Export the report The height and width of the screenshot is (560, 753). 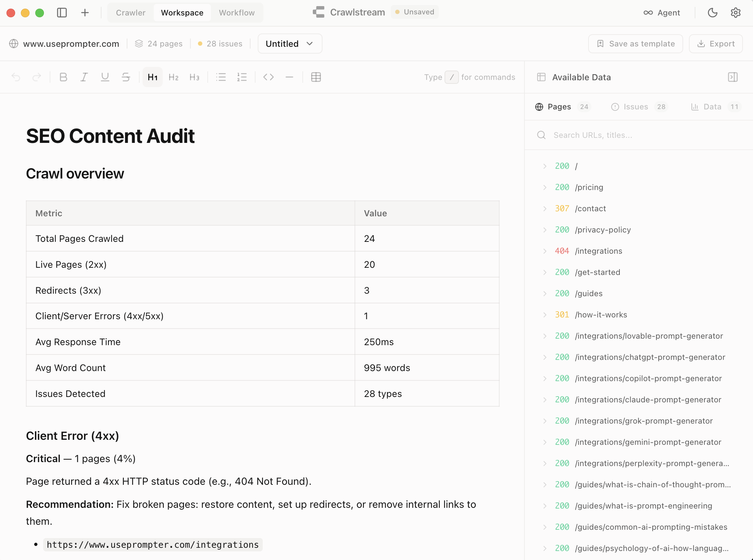point(716,44)
